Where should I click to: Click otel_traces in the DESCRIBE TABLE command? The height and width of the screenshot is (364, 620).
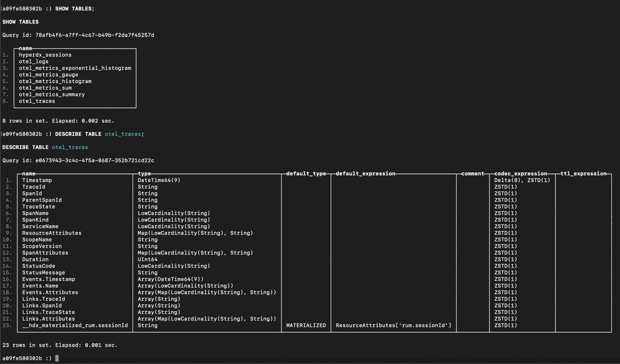(x=123, y=134)
